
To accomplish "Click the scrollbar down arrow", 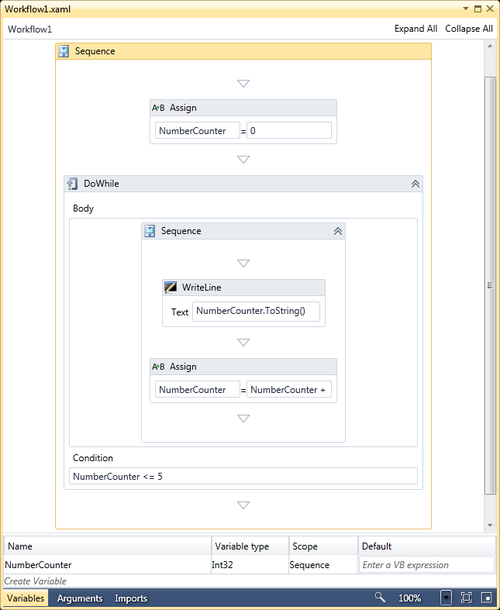I will coord(490,526).
